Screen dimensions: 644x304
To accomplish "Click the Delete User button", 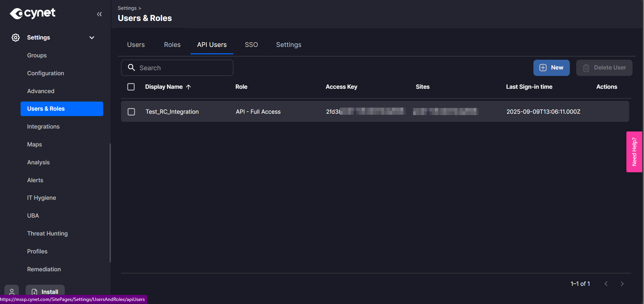I will [604, 68].
